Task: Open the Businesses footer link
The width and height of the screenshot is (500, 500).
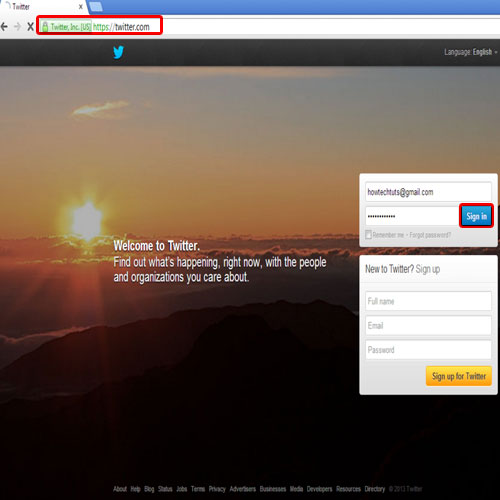Action: click(x=273, y=489)
